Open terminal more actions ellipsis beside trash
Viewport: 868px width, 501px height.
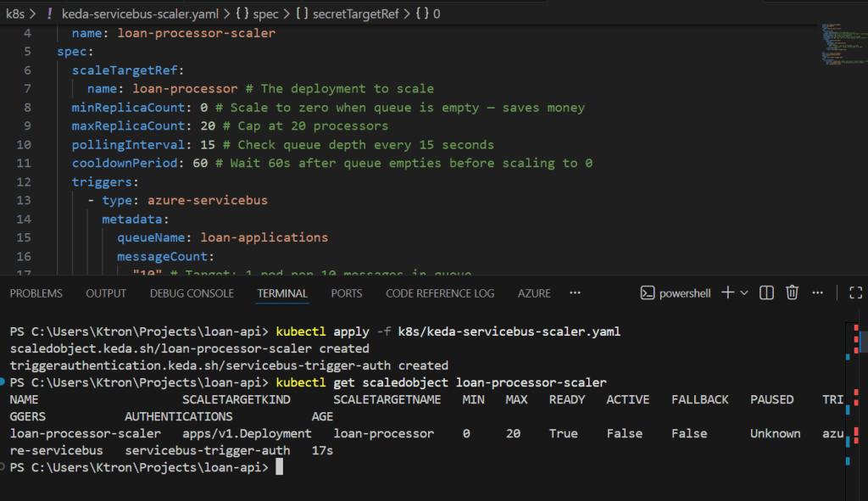pyautogui.click(x=819, y=292)
